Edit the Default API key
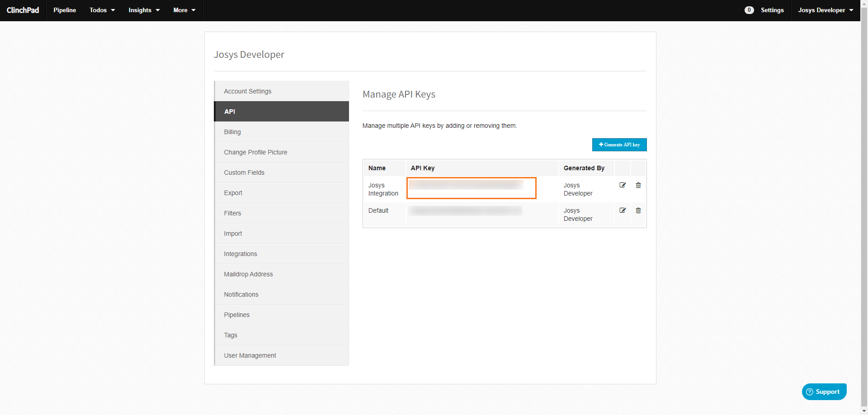 [623, 210]
